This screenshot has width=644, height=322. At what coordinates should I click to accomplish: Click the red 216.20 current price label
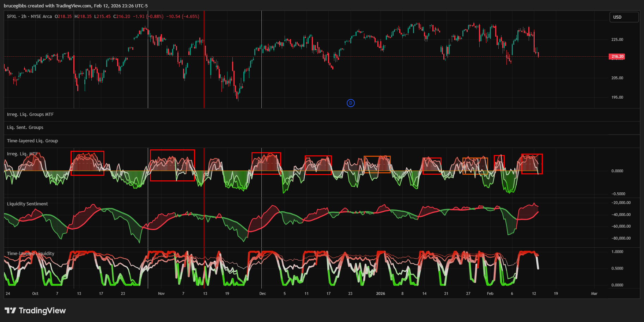[x=617, y=56]
